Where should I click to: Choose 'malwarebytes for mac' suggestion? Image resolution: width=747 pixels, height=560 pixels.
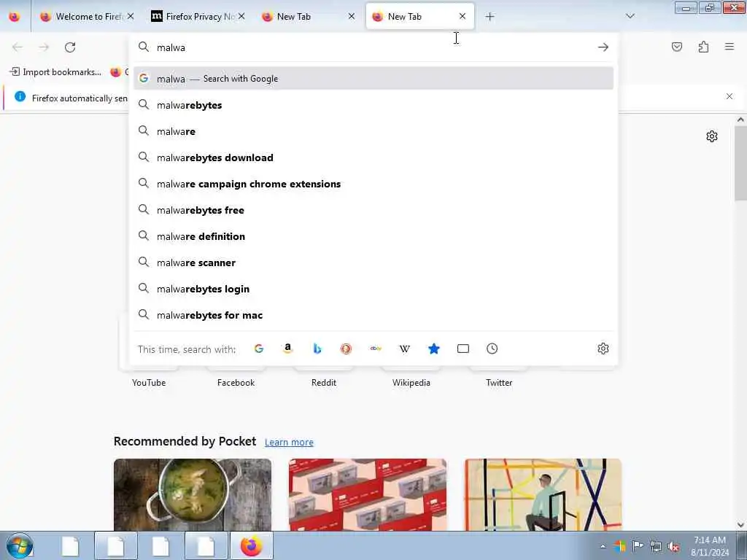(373, 315)
